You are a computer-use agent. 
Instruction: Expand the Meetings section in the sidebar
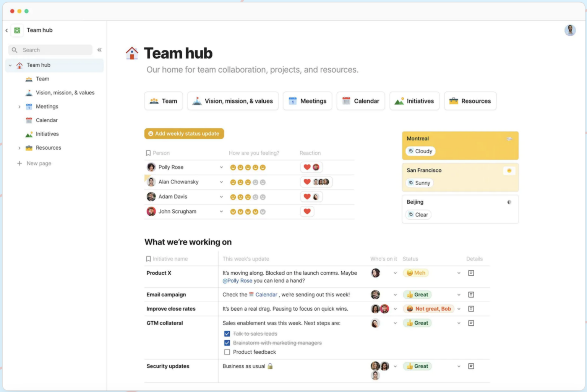click(19, 107)
